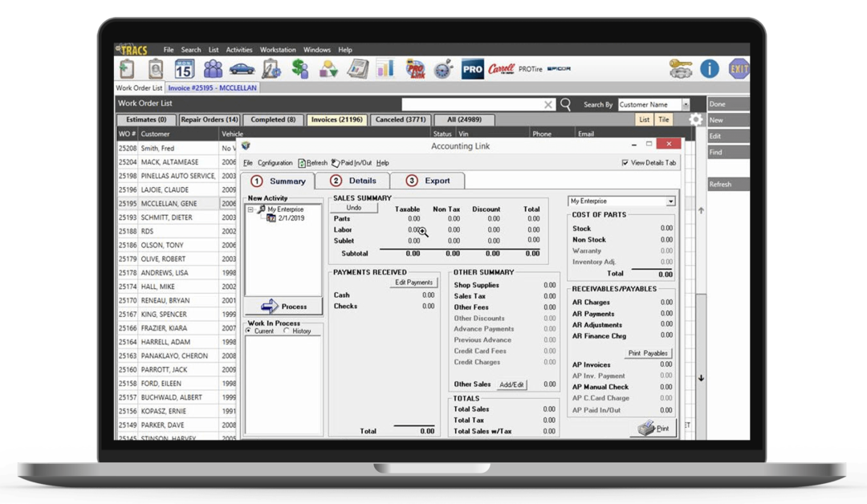Open the Configuration menu in Accounting Link

pos(276,162)
